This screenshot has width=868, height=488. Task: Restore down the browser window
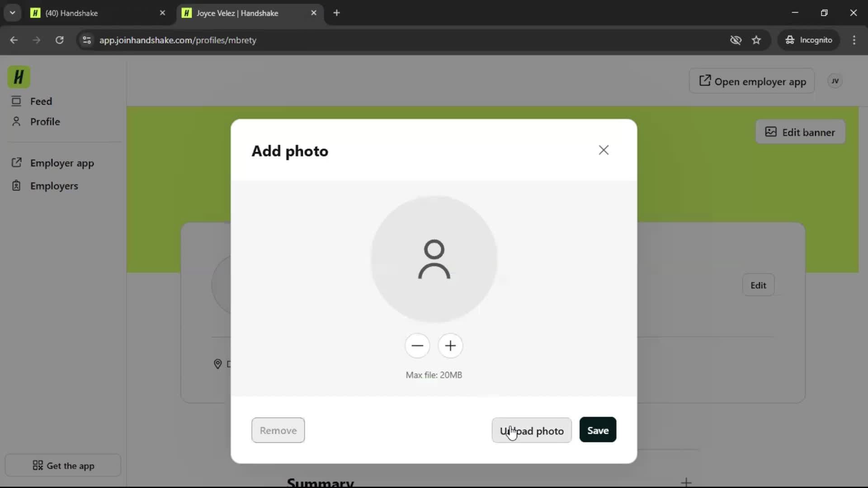(824, 13)
